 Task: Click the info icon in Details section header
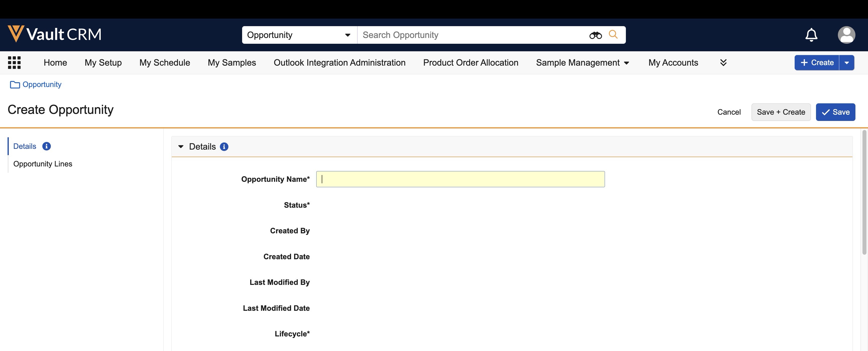click(224, 147)
